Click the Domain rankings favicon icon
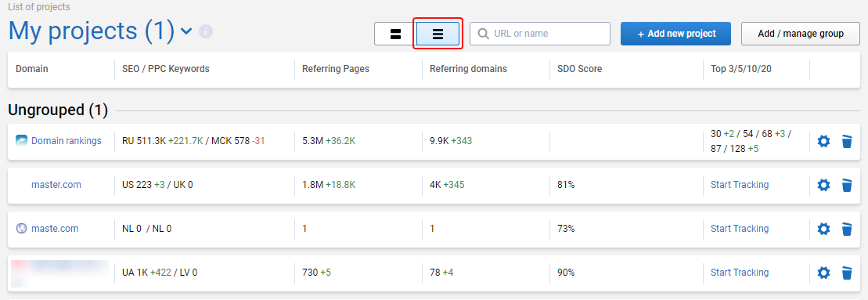 [21, 140]
